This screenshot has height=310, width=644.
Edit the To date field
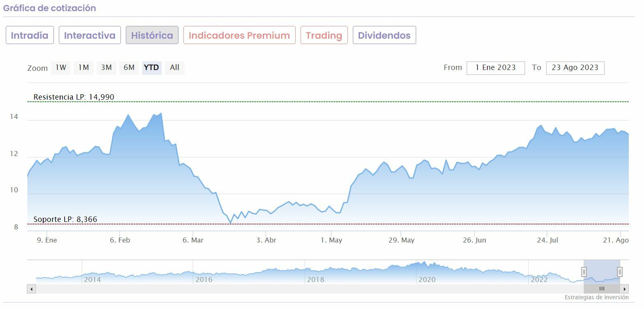click(575, 68)
